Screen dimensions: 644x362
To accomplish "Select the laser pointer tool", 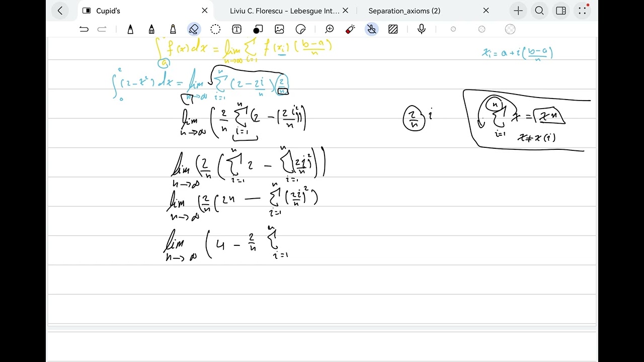I will click(351, 29).
